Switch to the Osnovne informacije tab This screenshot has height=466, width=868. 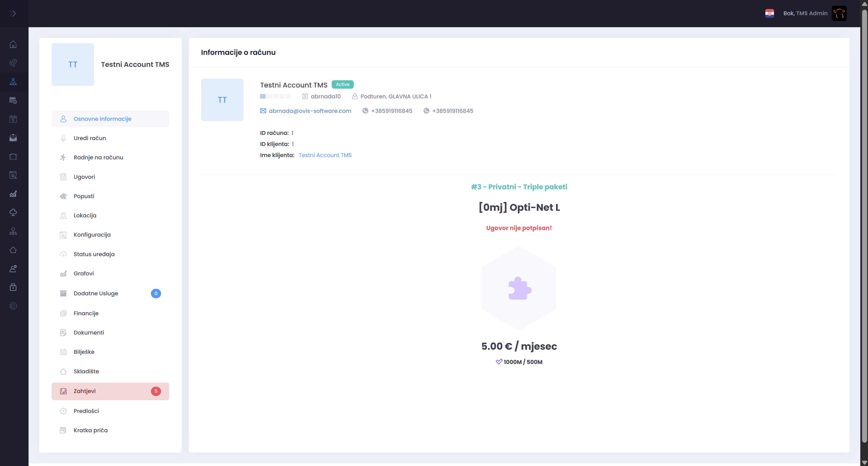tap(102, 119)
